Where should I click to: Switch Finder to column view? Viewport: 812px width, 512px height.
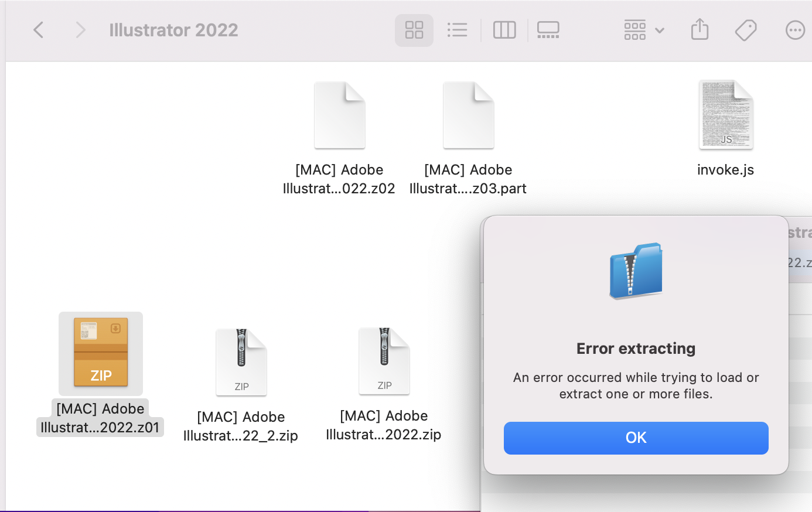(x=504, y=30)
